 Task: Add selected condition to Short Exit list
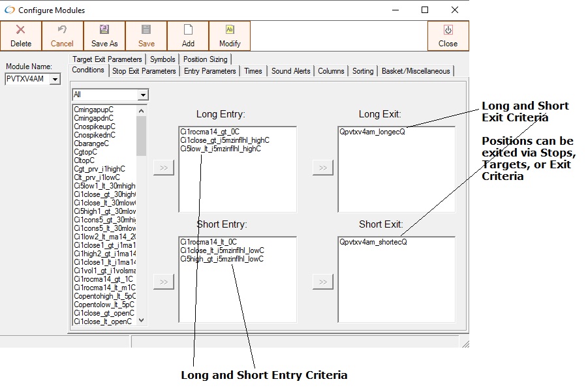(322, 282)
